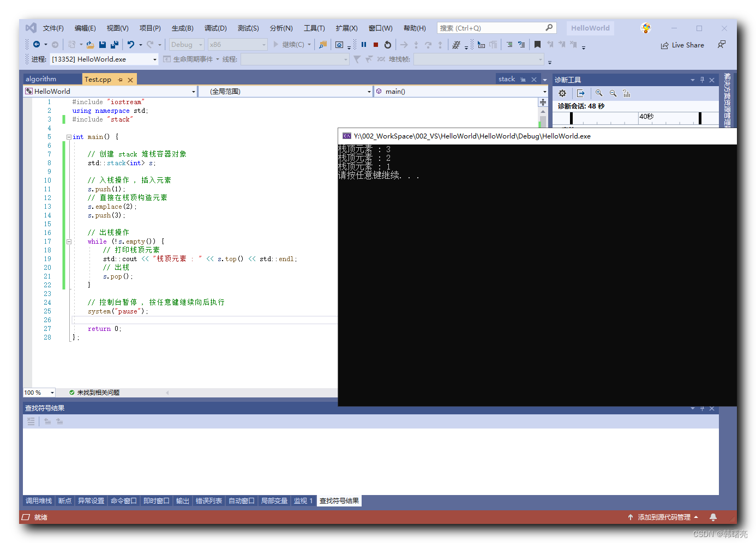Viewport: 756px width, 543px height.
Task: Collapse the while loop block
Action: 69,242
